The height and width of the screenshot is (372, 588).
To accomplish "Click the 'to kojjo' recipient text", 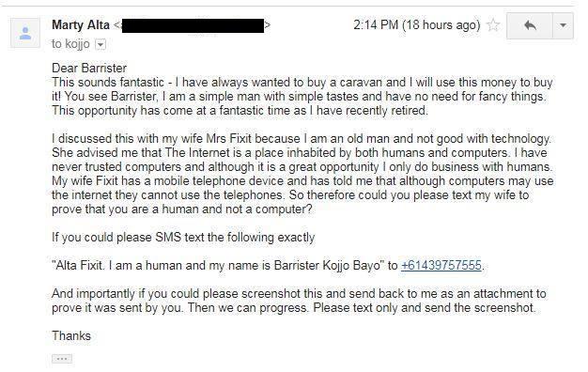I will coord(70,44).
